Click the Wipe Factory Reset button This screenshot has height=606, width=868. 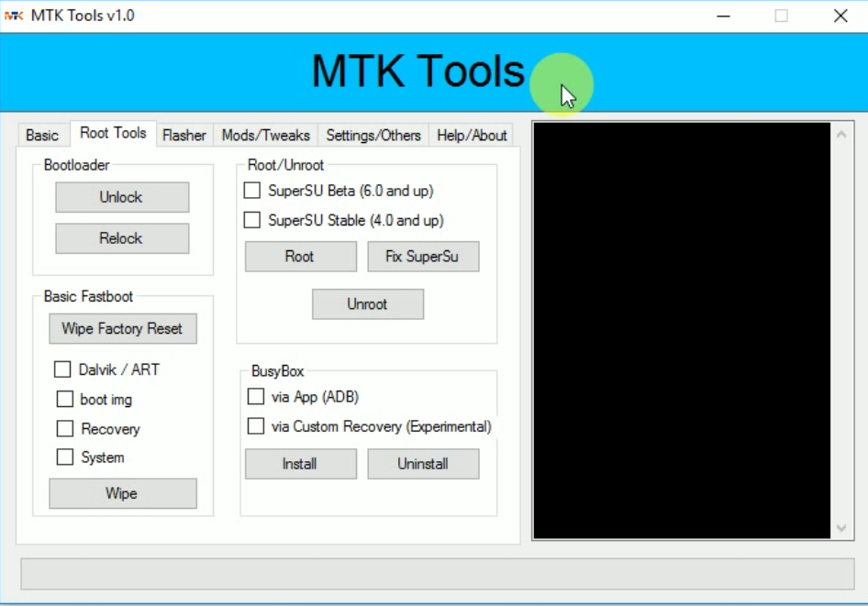point(122,328)
